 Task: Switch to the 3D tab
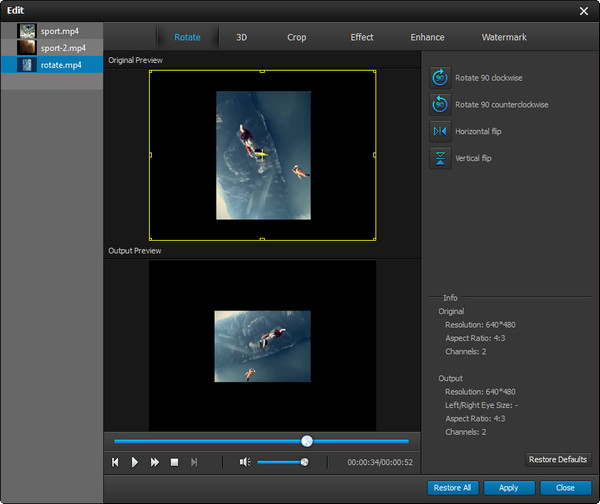click(241, 37)
